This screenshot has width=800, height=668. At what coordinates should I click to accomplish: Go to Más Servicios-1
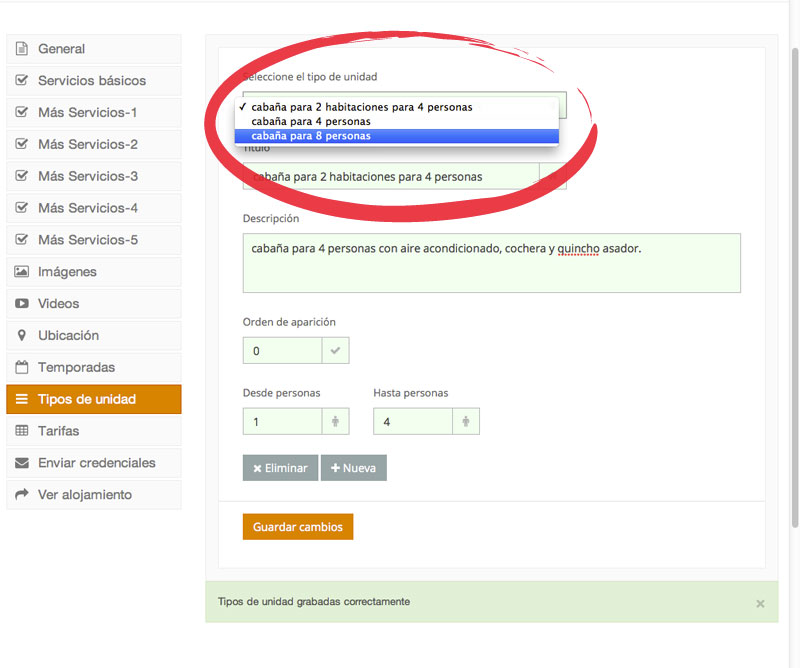click(x=94, y=112)
